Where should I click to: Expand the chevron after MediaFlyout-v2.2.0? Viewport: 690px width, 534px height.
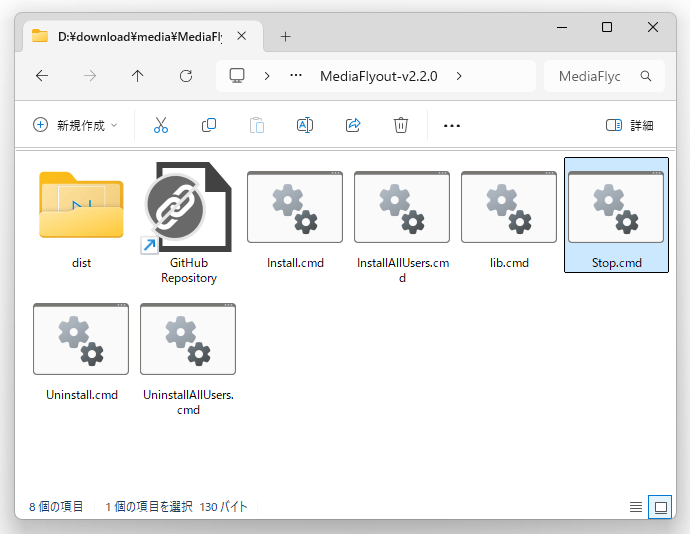[x=459, y=76]
